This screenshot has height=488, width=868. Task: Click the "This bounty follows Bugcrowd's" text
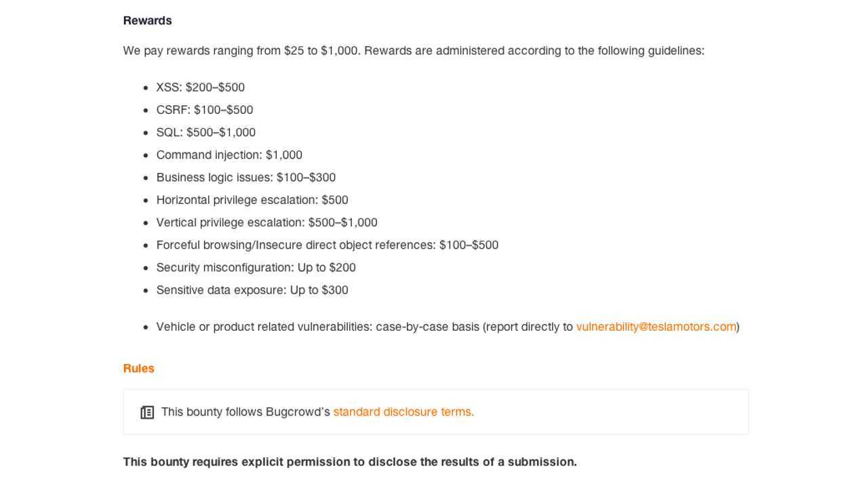click(x=245, y=412)
